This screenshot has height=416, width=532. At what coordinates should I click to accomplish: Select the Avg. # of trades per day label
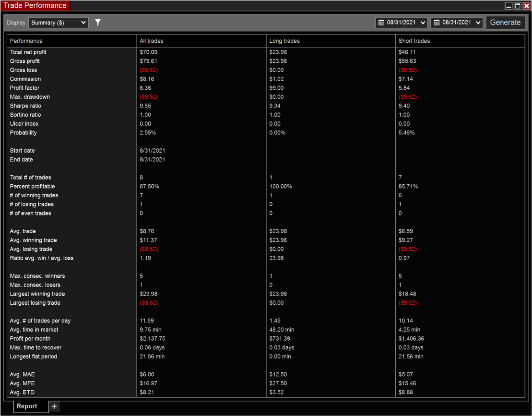[x=40, y=321]
